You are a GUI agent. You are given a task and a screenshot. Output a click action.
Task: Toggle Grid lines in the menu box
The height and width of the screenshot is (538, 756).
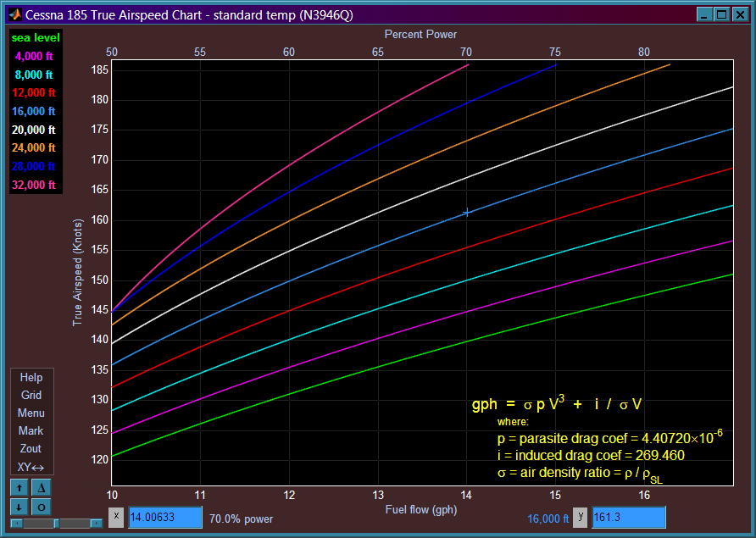[31, 396]
